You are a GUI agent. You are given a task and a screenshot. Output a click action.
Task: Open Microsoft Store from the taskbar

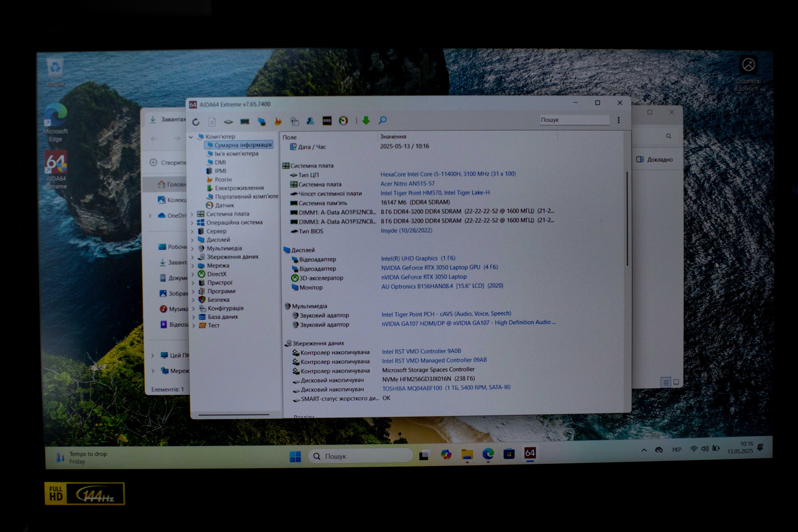(509, 454)
